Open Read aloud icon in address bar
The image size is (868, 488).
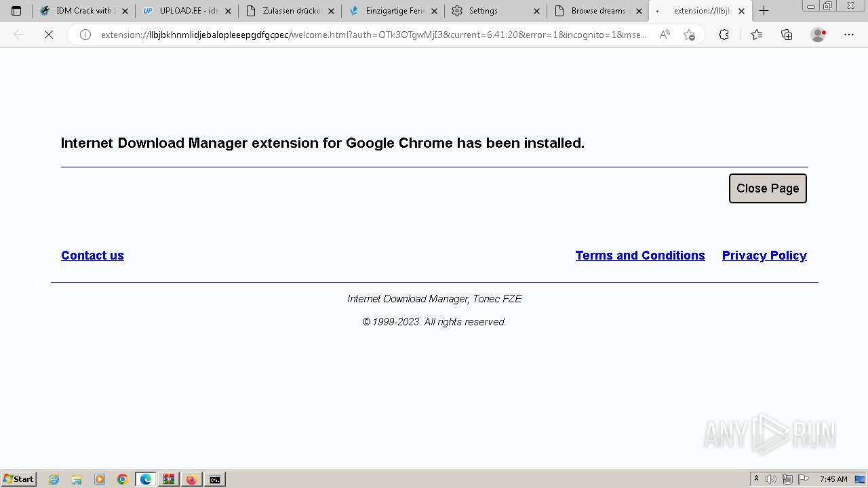pos(665,35)
